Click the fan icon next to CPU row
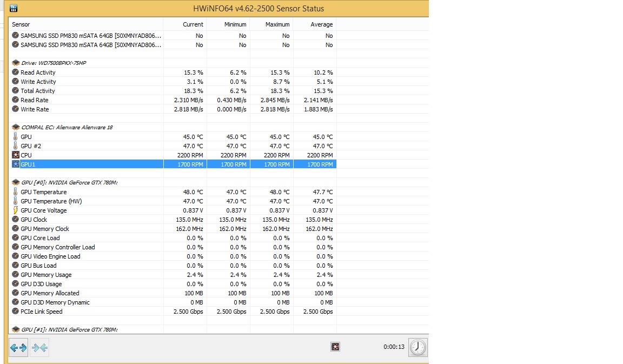Viewport: 623px width, 364px height. tap(16, 155)
